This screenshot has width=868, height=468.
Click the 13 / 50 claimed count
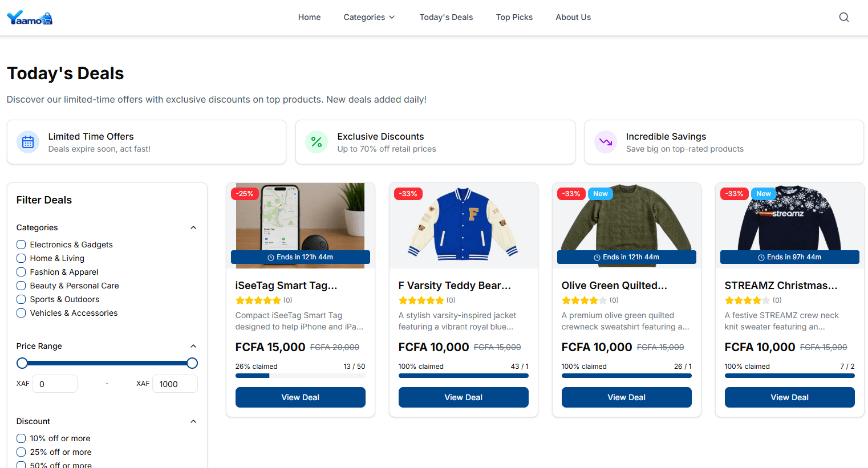(354, 367)
